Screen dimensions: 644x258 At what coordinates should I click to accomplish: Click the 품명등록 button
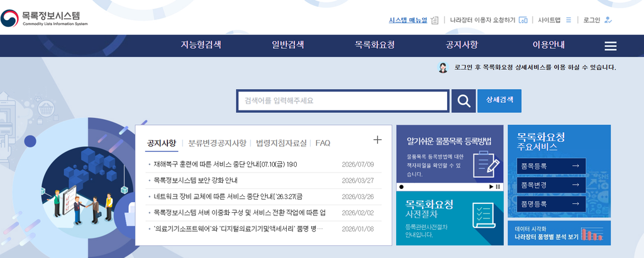[551, 204]
